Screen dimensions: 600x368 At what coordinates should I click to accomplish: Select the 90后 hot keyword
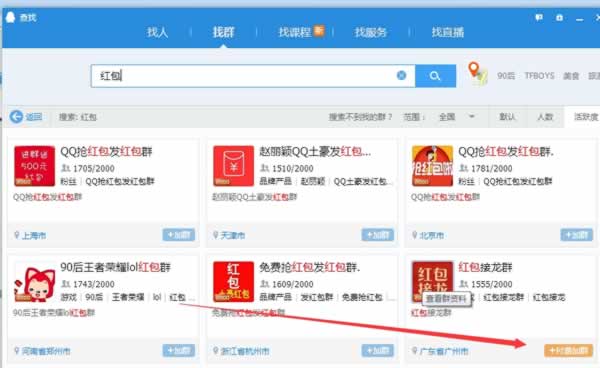tap(506, 76)
